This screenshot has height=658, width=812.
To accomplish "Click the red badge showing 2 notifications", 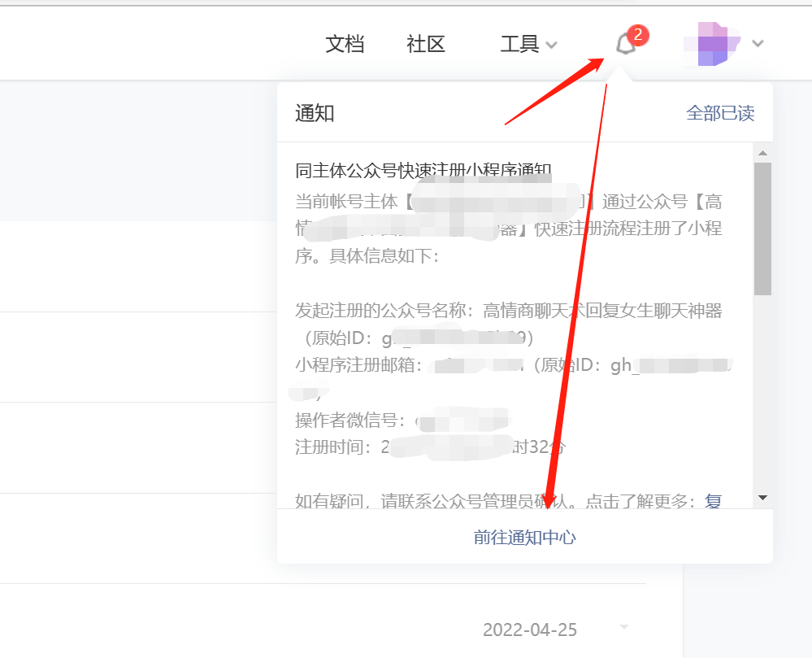I will [x=638, y=35].
